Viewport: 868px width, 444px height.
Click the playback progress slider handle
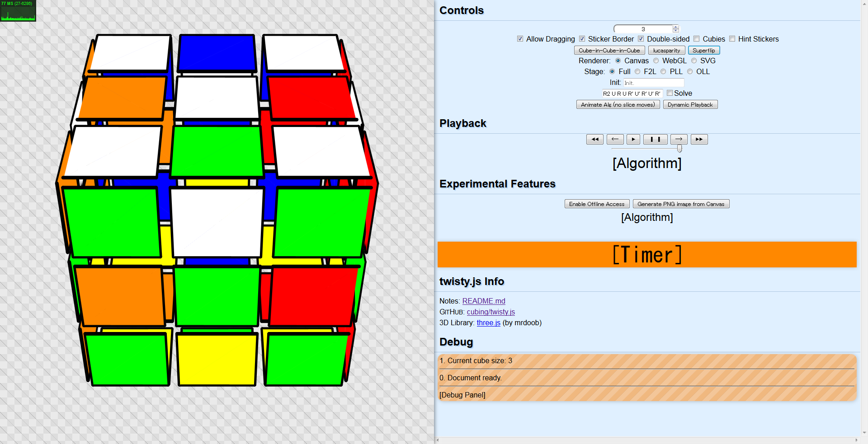(679, 149)
